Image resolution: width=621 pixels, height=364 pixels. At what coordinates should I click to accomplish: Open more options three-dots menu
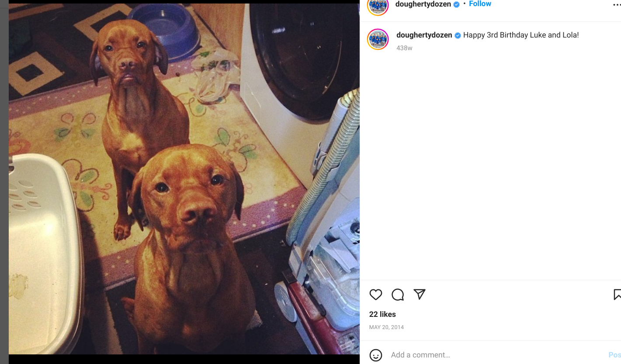617,5
